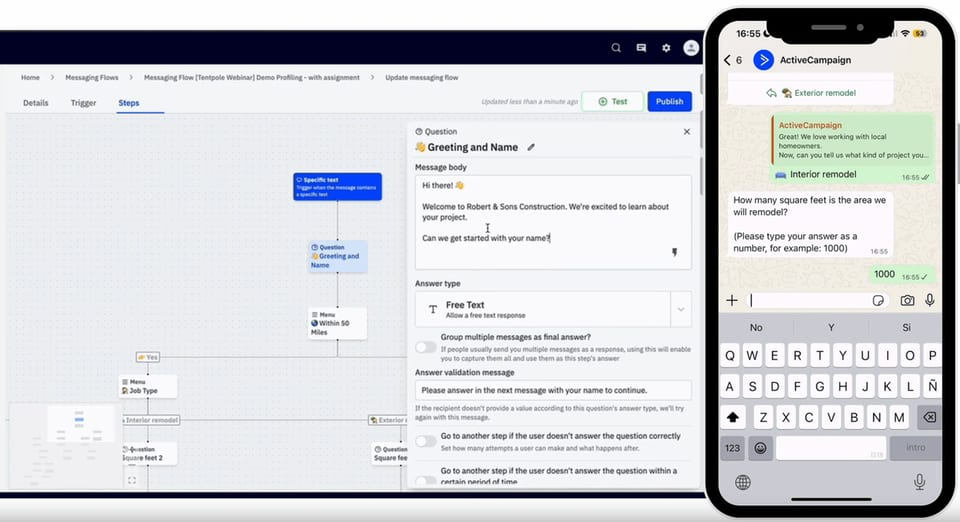Tap the quoted ActiveCampaign message bubble
This screenshot has height=522, width=960.
click(x=853, y=140)
